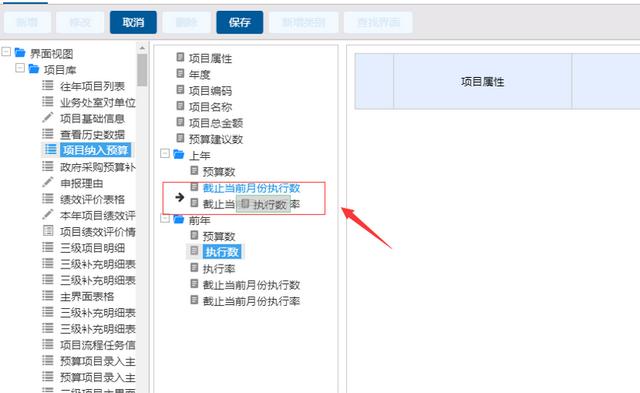Select 项目编码 field in middle tree
This screenshot has width=640, height=393.
pyautogui.click(x=210, y=91)
